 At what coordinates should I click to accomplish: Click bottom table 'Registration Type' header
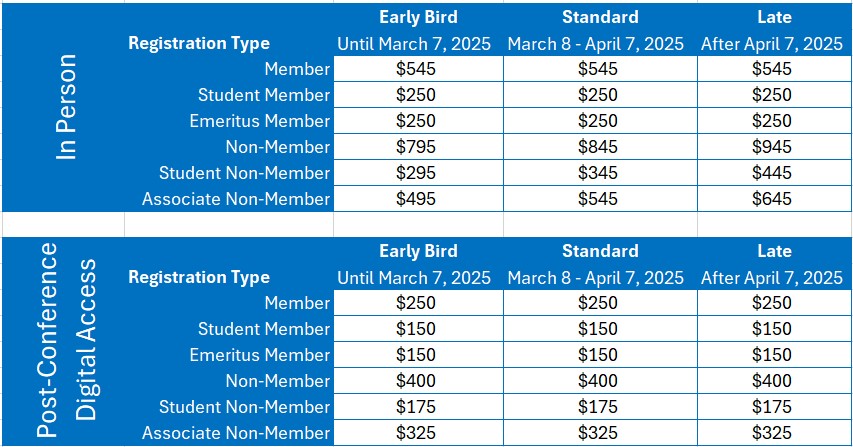click(199, 277)
